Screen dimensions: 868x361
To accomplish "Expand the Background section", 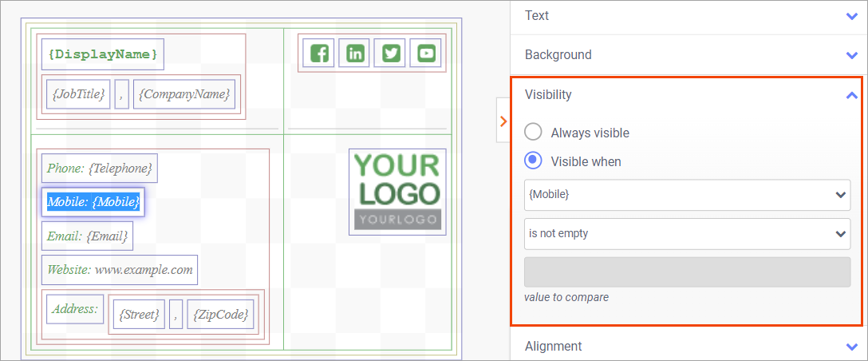I will click(851, 55).
